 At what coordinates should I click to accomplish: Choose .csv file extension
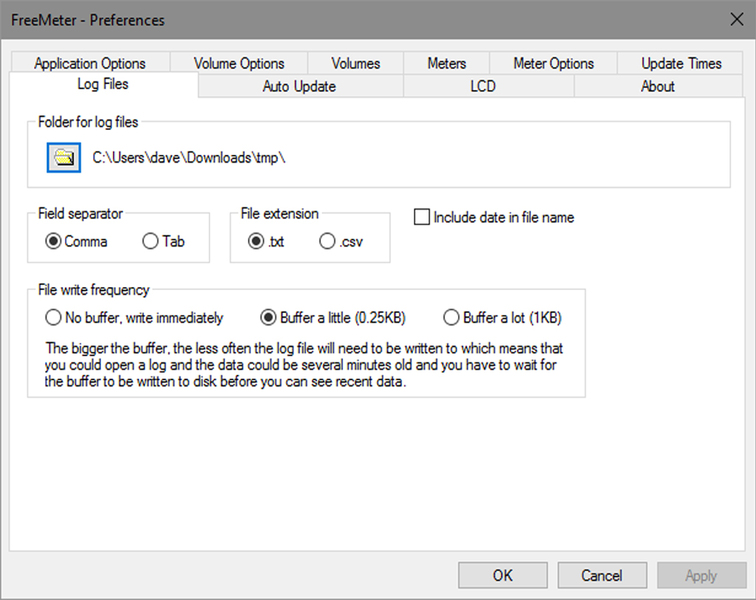click(341, 241)
